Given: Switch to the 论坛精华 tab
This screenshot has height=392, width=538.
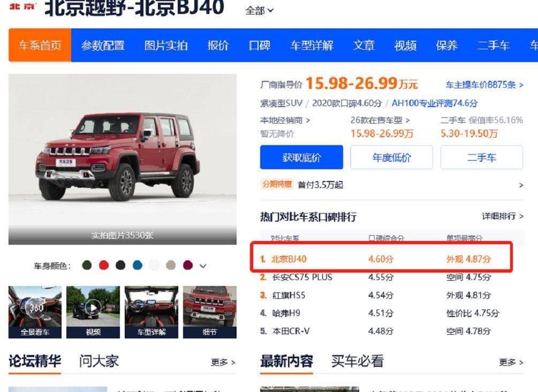Looking at the screenshot, I should pos(35,361).
